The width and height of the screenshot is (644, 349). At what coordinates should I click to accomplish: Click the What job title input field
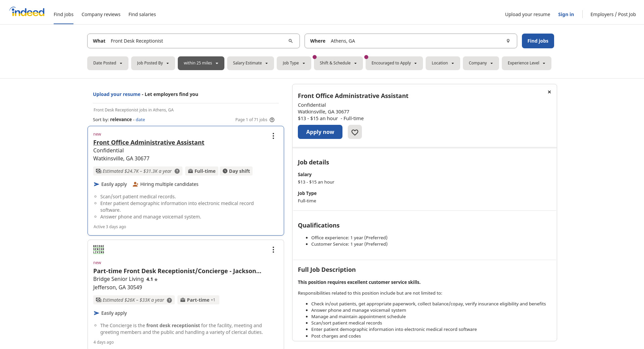pos(196,41)
